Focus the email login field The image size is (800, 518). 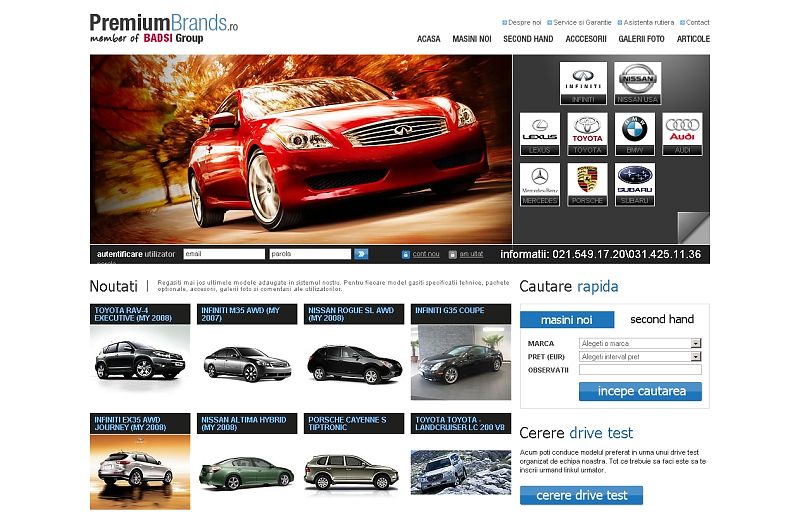[224, 254]
